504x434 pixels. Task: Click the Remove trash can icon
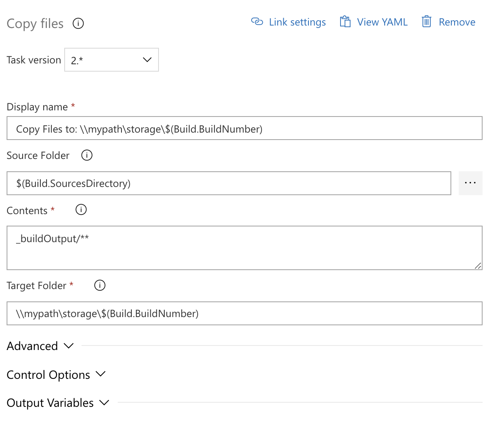[x=427, y=21]
